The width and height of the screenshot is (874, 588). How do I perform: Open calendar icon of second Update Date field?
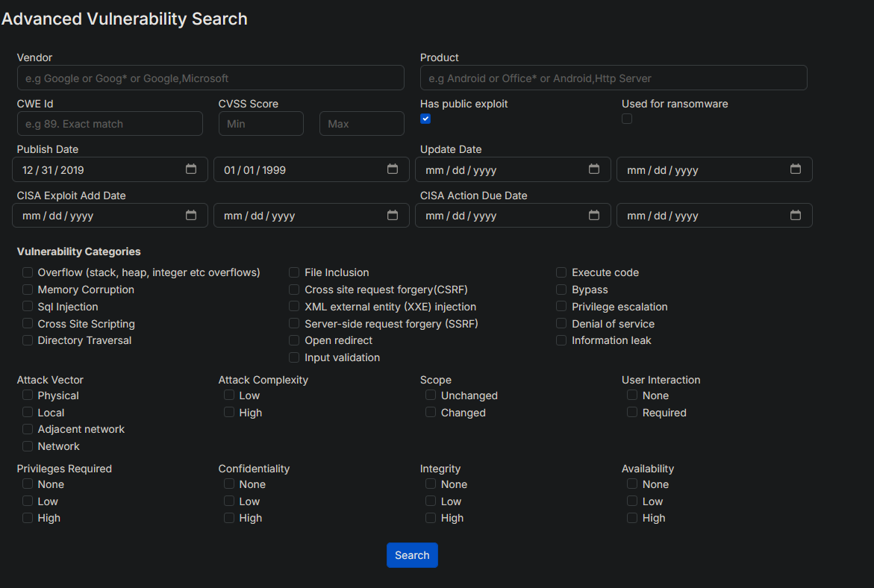[x=796, y=169]
